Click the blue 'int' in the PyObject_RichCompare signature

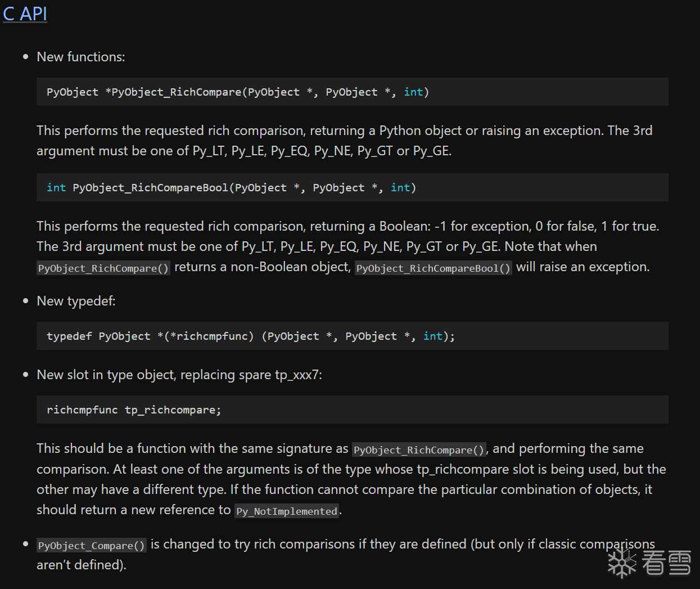pos(413,92)
